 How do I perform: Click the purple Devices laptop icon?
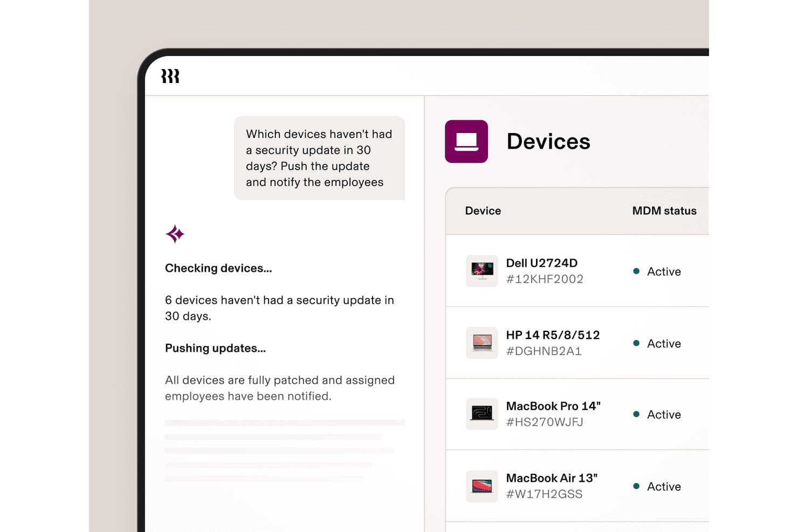tap(466, 141)
